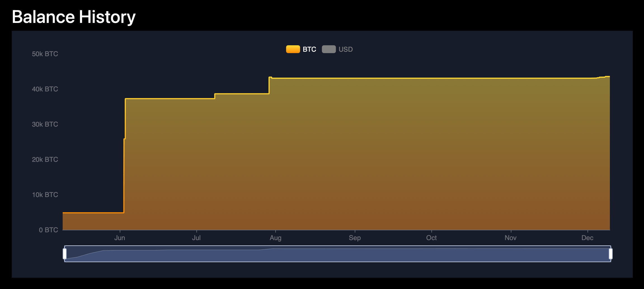
Task: Click the gray USD legend swatch
Action: pos(329,49)
